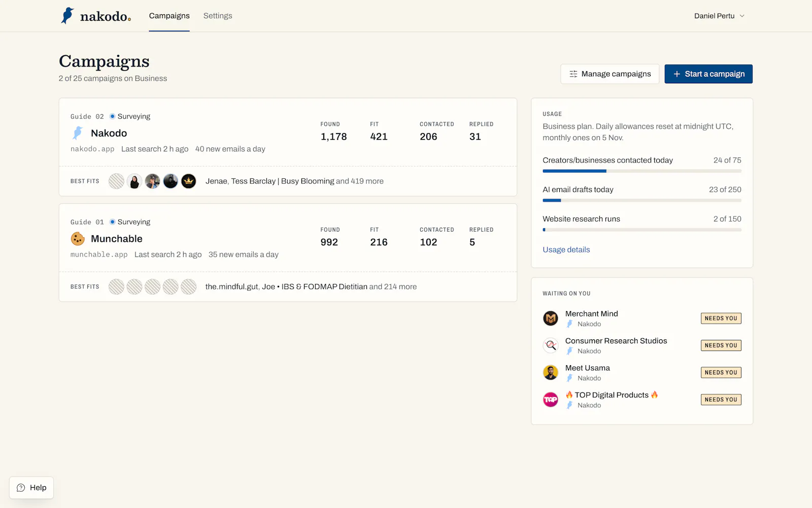Open Usage details link
The height and width of the screenshot is (508, 812).
[566, 249]
